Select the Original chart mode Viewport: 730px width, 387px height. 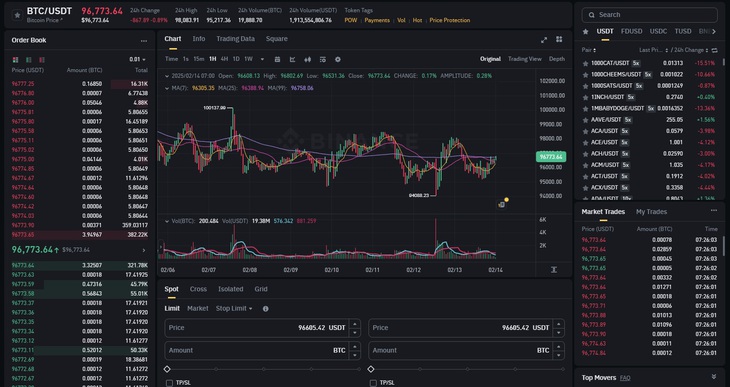click(x=490, y=59)
